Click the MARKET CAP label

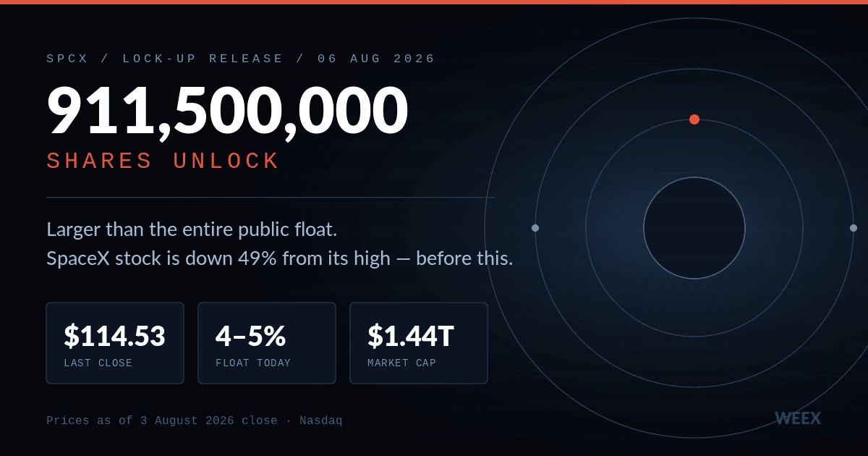pyautogui.click(x=402, y=363)
